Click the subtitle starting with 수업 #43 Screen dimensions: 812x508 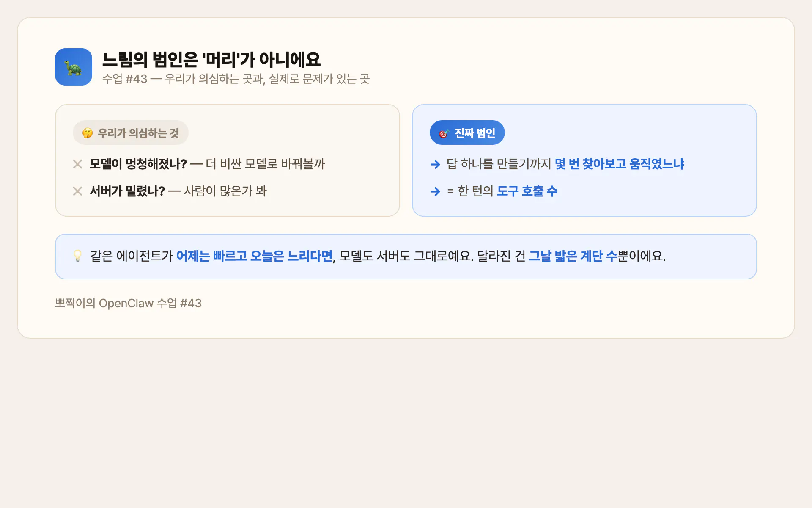click(x=236, y=79)
